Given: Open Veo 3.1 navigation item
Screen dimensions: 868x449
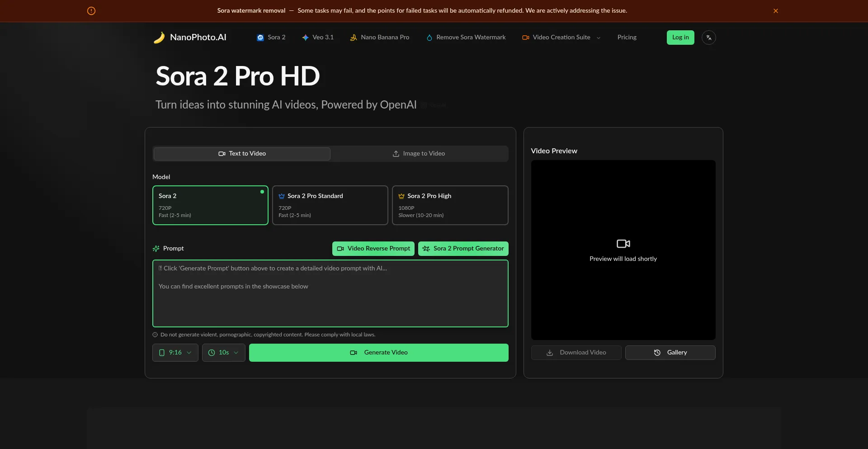Looking at the screenshot, I should click(318, 38).
